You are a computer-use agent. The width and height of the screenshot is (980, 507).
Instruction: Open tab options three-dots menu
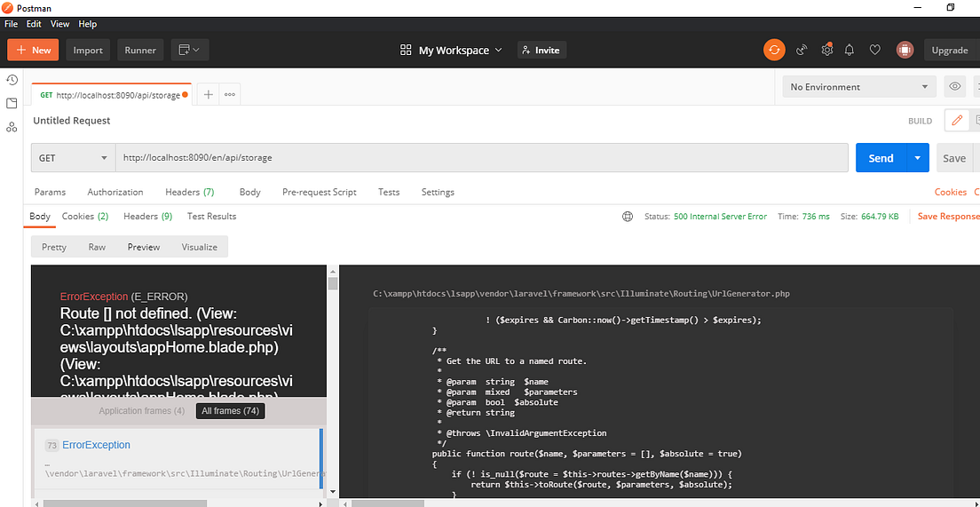point(230,94)
